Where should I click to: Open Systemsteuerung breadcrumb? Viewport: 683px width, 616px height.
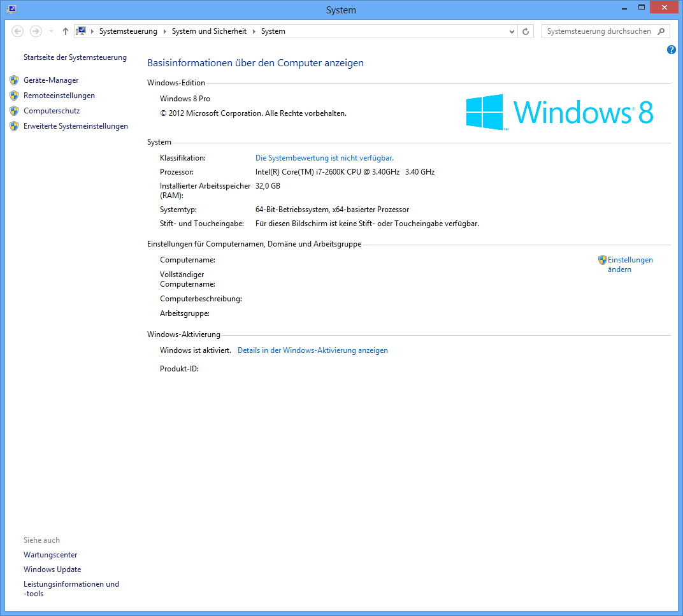[x=128, y=31]
